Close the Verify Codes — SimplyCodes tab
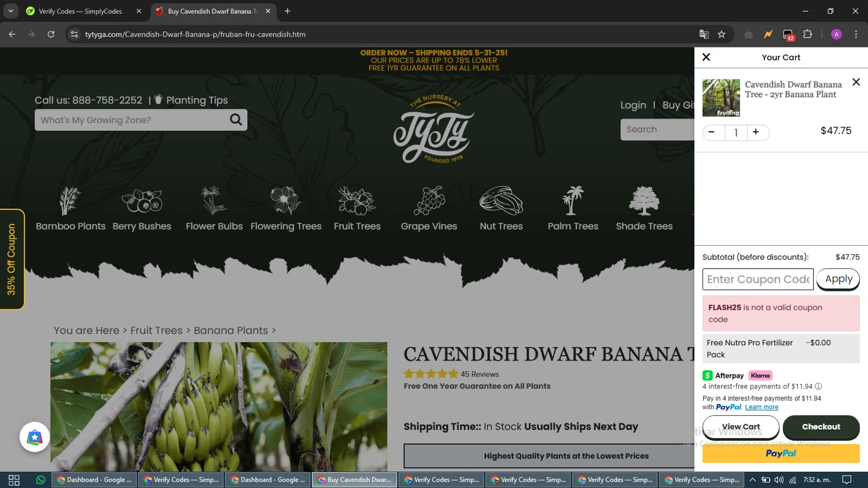 tap(139, 11)
